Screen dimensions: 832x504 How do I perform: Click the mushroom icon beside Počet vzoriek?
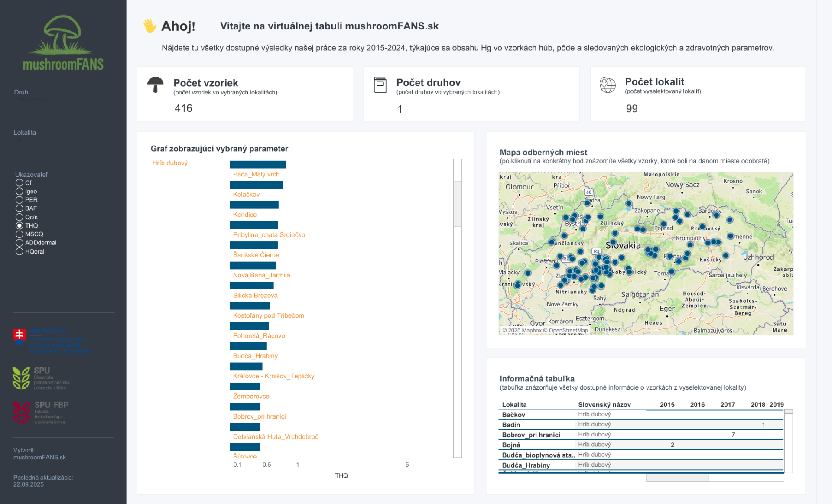tap(155, 84)
